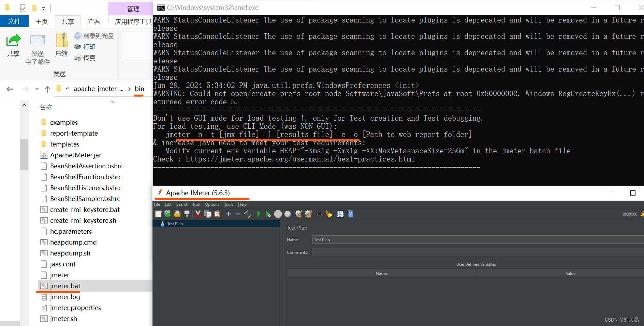Click the Help question-mark icon in JMeter
The width and height of the screenshot is (644, 326).
350,214
